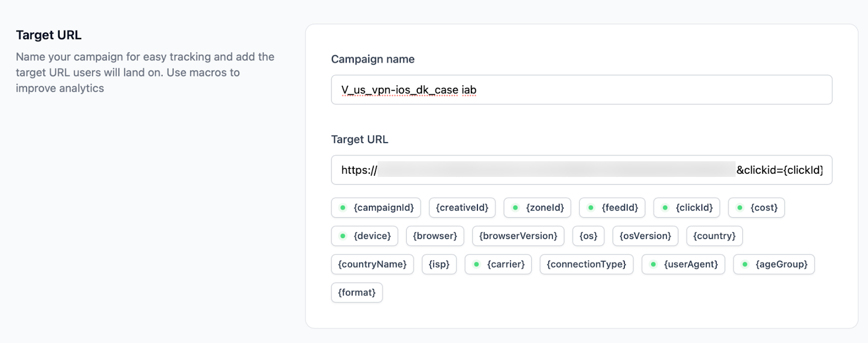Screen dimensions: 868x343
Task: Toggle the {zoneId} macro chip
Action: coord(537,208)
